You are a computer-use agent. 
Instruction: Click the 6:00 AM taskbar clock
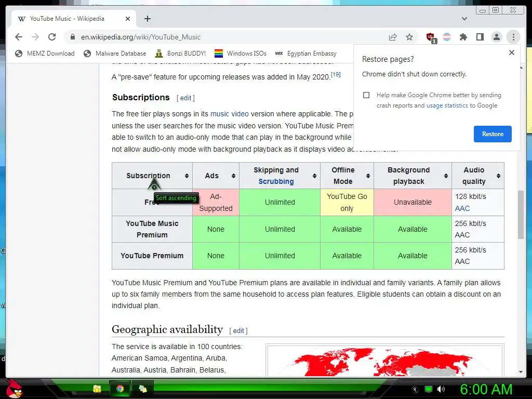486,389
